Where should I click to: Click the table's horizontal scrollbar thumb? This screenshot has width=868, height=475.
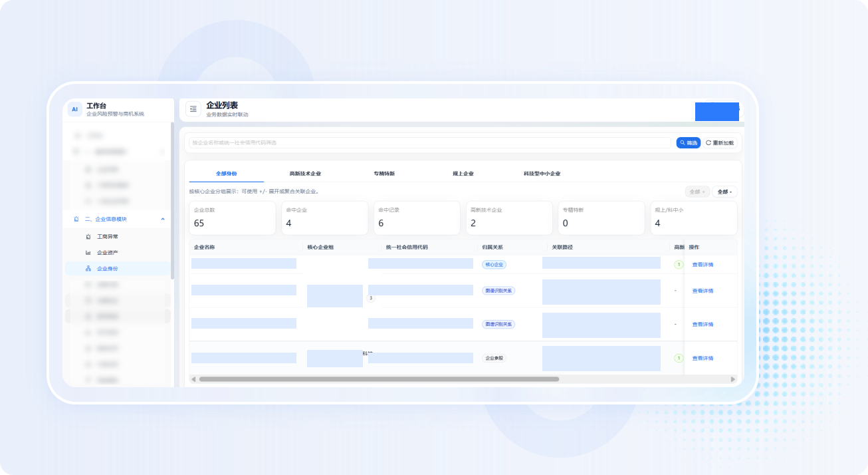pos(379,379)
